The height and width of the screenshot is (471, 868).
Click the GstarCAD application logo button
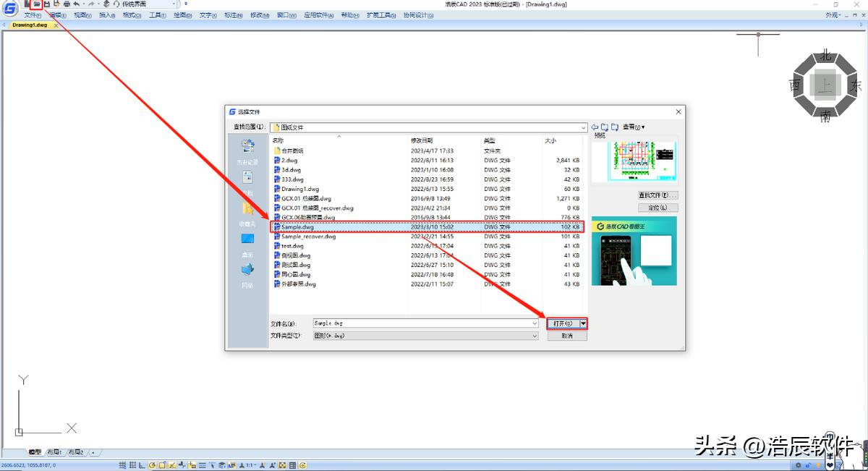tap(11, 8)
